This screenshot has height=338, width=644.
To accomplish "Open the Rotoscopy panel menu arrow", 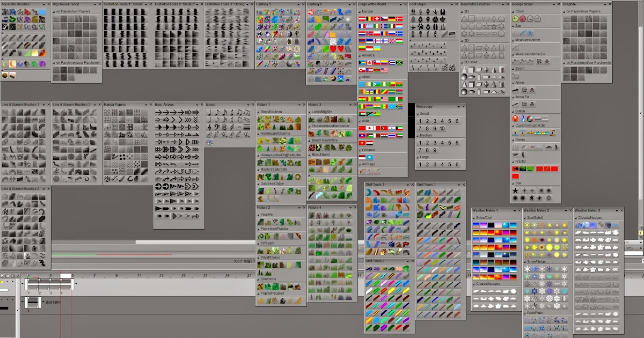I will click(x=458, y=107).
